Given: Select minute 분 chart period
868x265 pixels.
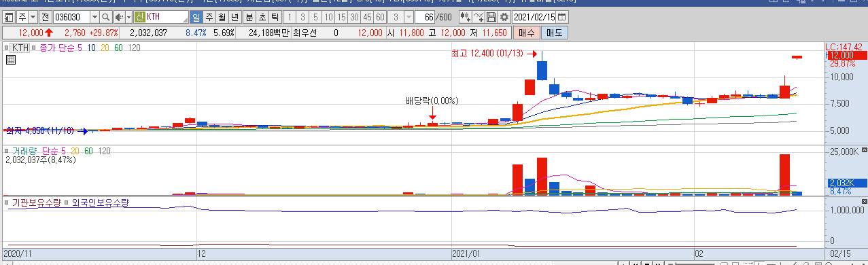Looking at the screenshot, I should 249,17.
